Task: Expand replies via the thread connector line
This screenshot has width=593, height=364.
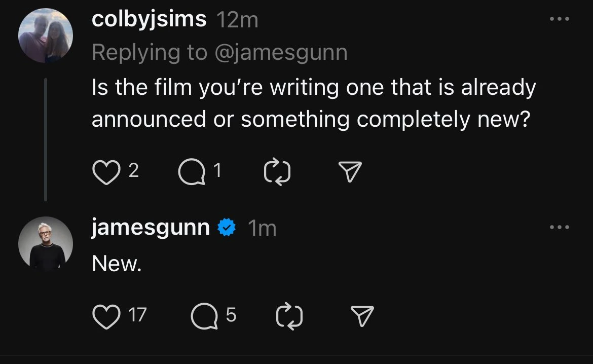Action: click(46, 137)
